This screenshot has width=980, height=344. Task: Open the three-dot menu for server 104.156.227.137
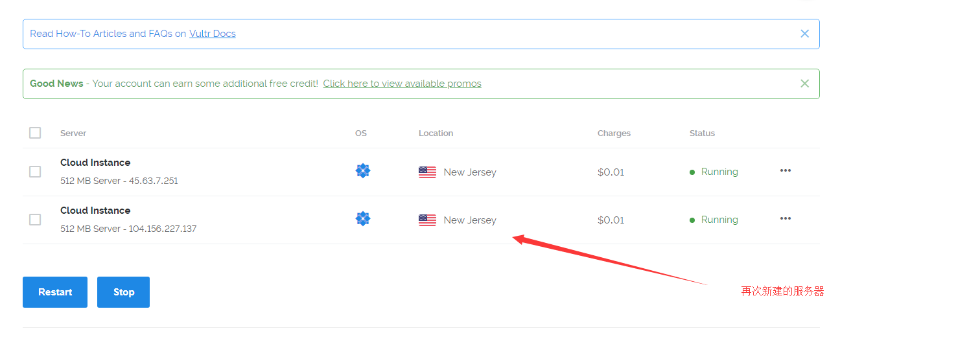coord(786,218)
